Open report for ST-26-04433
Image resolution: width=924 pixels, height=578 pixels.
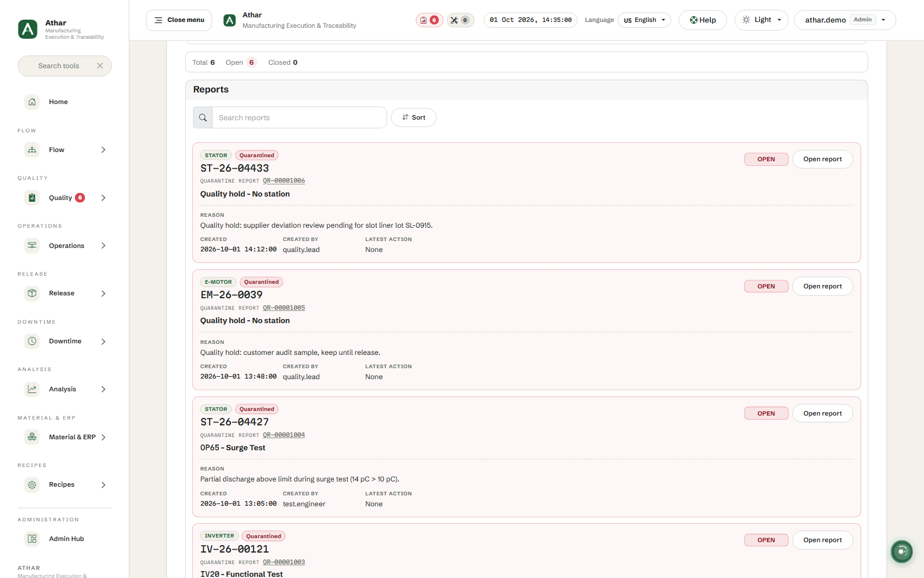coord(822,159)
